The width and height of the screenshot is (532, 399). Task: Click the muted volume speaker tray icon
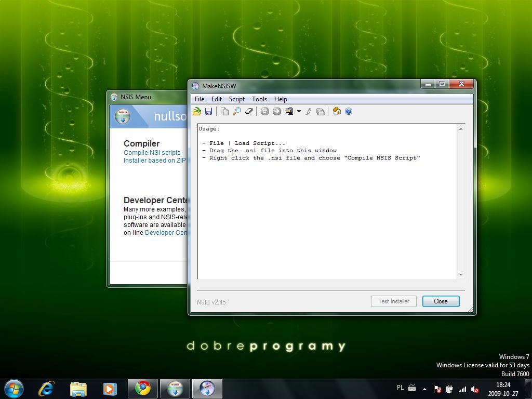(x=475, y=389)
